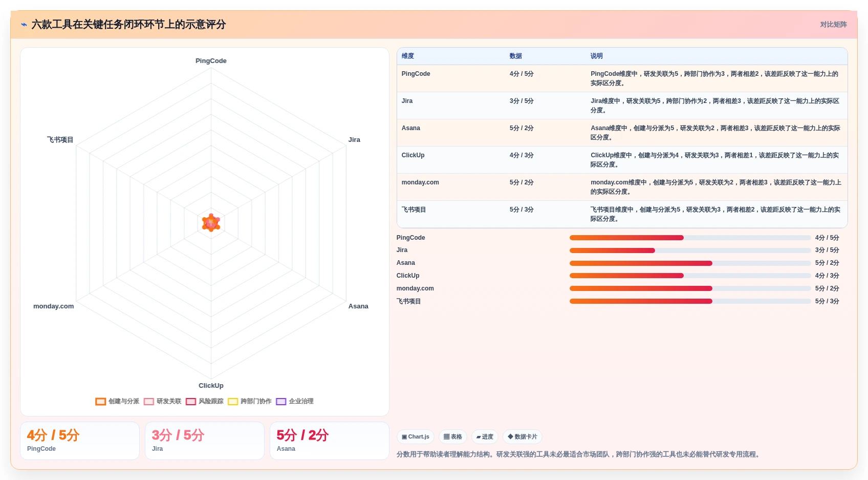Click the Chart.js chip
The width and height of the screenshot is (868, 480).
tap(416, 437)
